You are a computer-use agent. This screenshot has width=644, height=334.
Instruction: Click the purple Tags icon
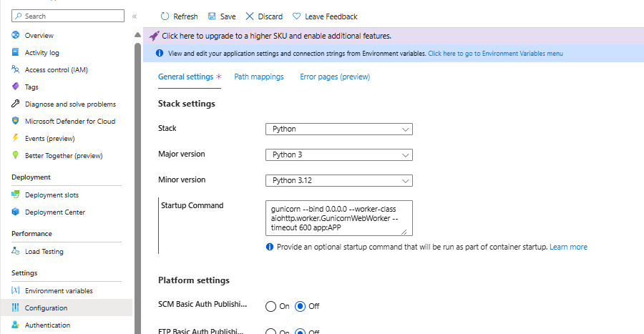[16, 86]
